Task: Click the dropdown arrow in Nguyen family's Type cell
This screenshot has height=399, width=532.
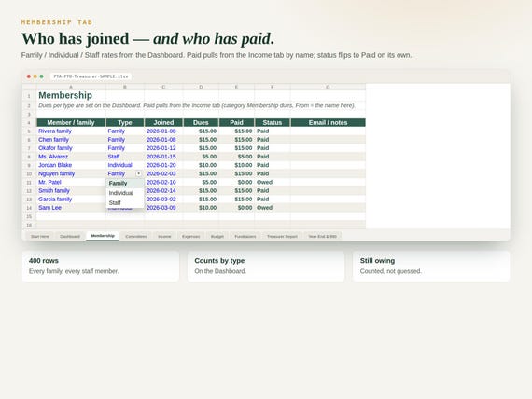Action: pyautogui.click(x=138, y=173)
